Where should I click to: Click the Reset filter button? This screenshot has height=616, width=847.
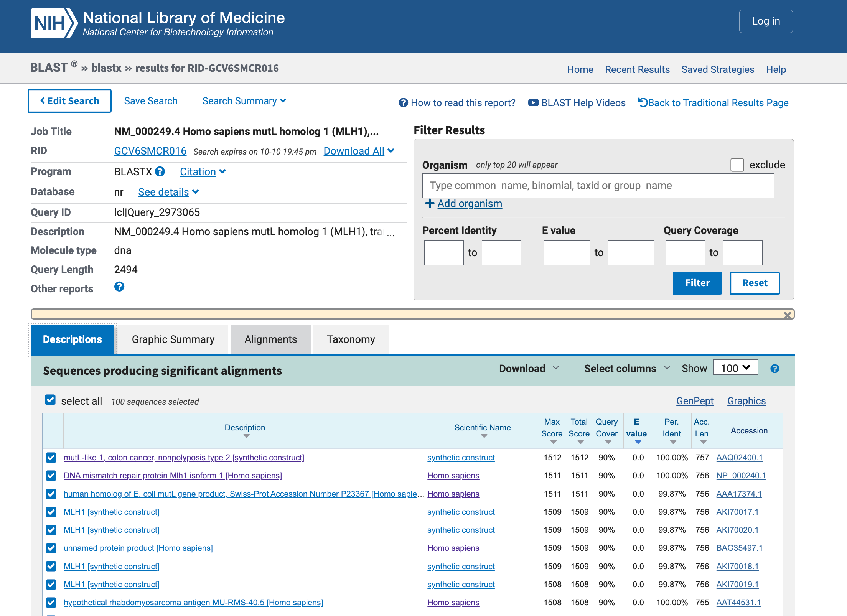(x=755, y=283)
